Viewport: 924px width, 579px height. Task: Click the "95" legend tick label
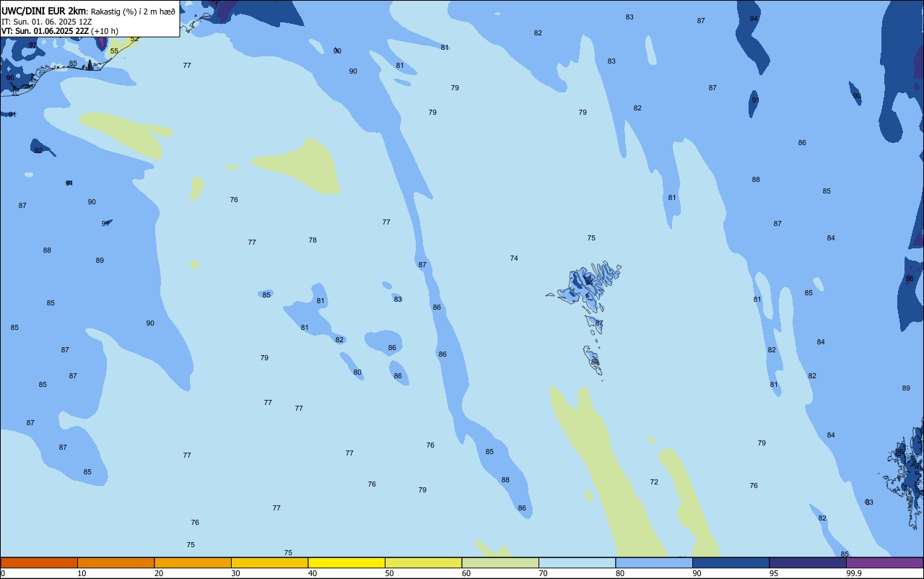[774, 573]
